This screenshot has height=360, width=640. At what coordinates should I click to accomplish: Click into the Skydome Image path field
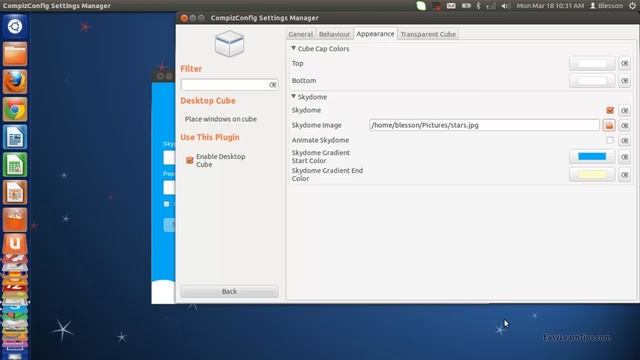[x=484, y=125]
